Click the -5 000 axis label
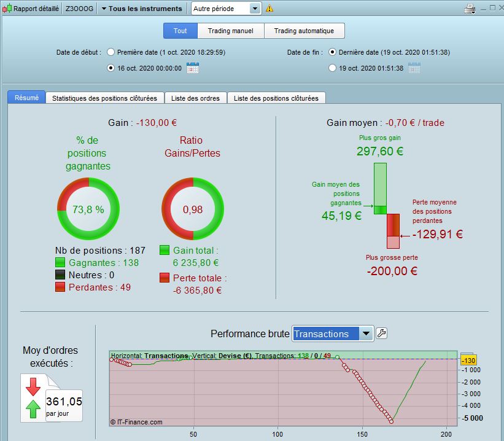Viewport: 504px width, 441px height. click(472, 418)
